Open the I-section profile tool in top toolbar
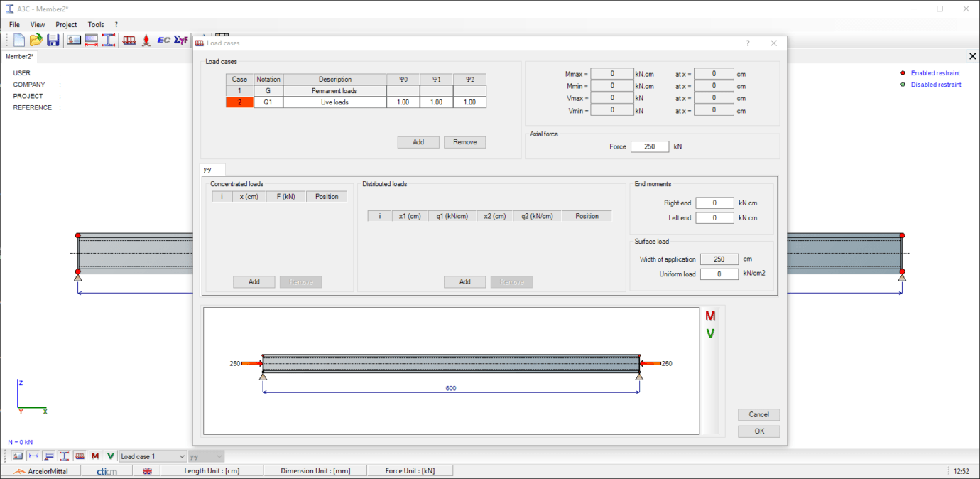This screenshot has height=479, width=980. point(108,40)
